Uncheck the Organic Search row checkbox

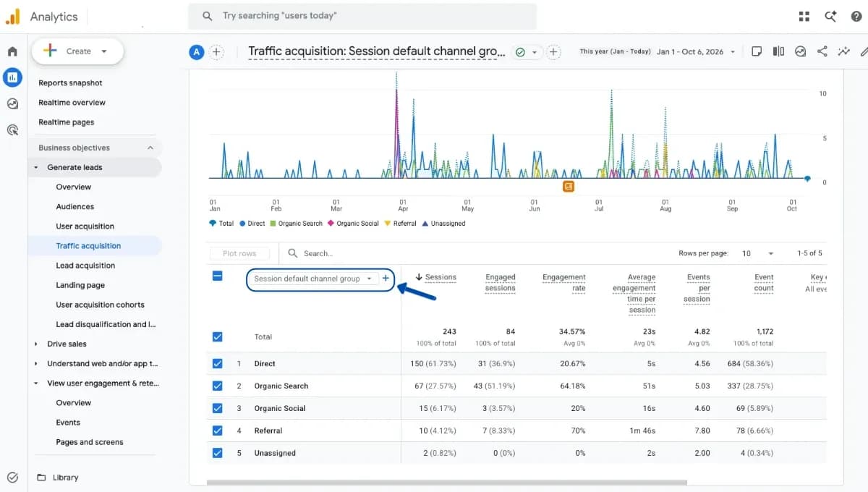(217, 386)
